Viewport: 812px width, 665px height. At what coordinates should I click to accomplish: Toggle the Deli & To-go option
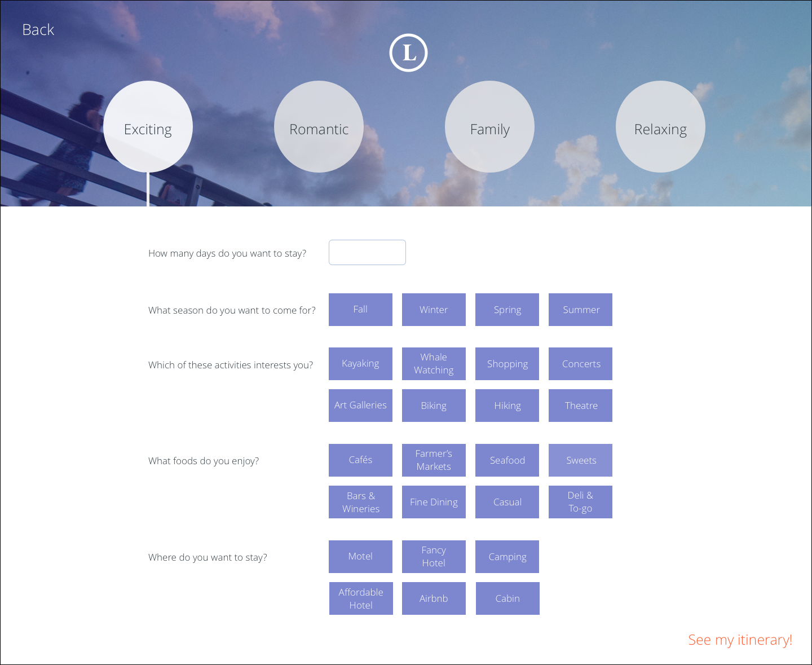tap(580, 502)
